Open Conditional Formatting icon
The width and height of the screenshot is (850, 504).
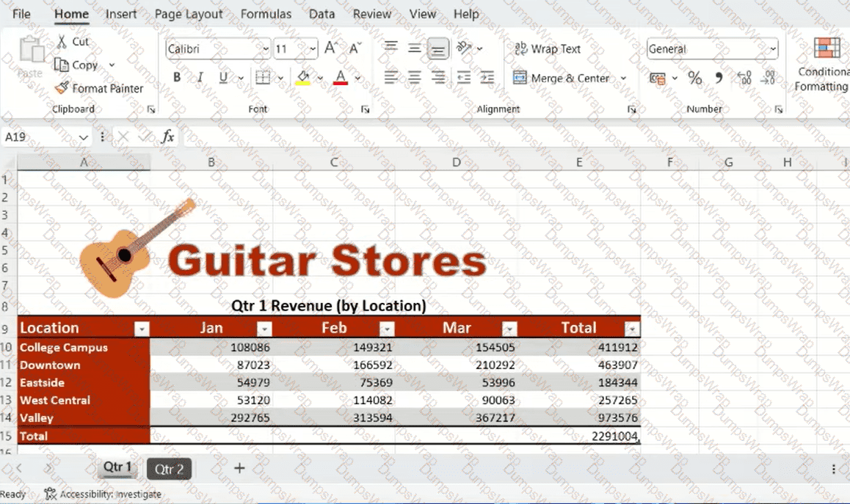[827, 48]
